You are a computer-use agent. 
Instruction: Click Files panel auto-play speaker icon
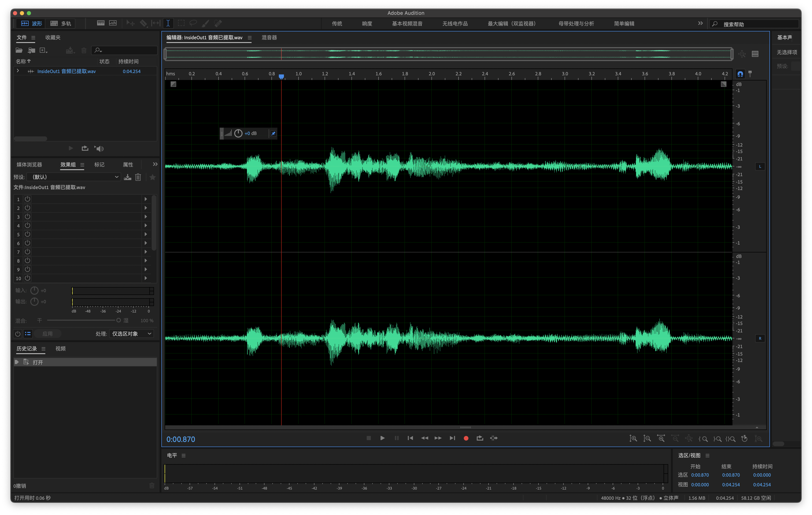(99, 148)
